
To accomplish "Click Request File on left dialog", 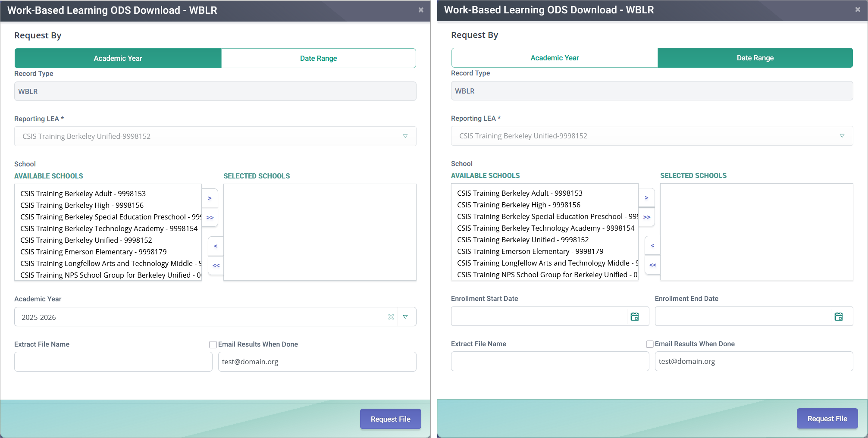I will (x=390, y=419).
